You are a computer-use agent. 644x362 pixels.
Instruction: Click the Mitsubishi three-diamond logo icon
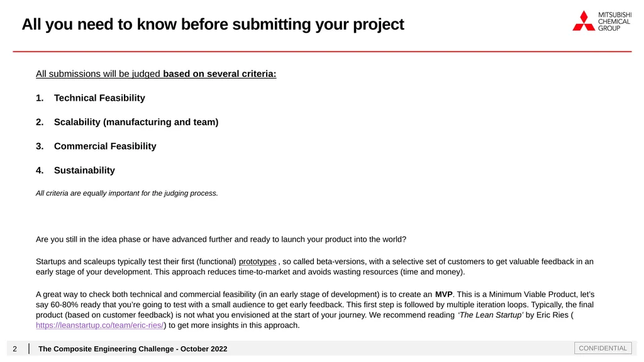[584, 21]
